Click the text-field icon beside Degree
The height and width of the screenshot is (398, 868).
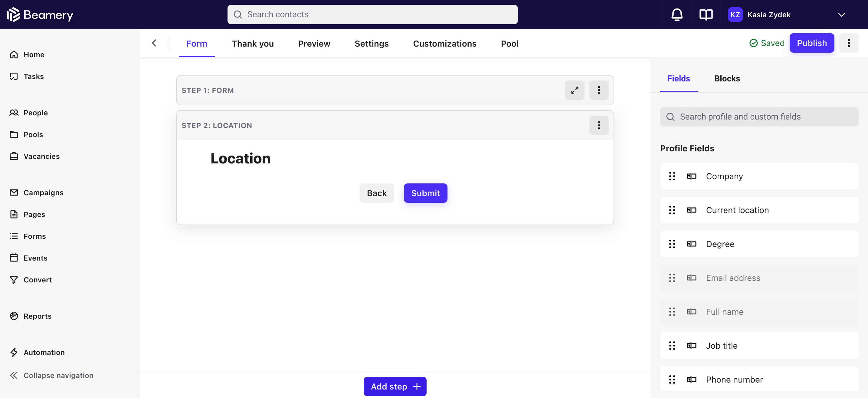(691, 244)
